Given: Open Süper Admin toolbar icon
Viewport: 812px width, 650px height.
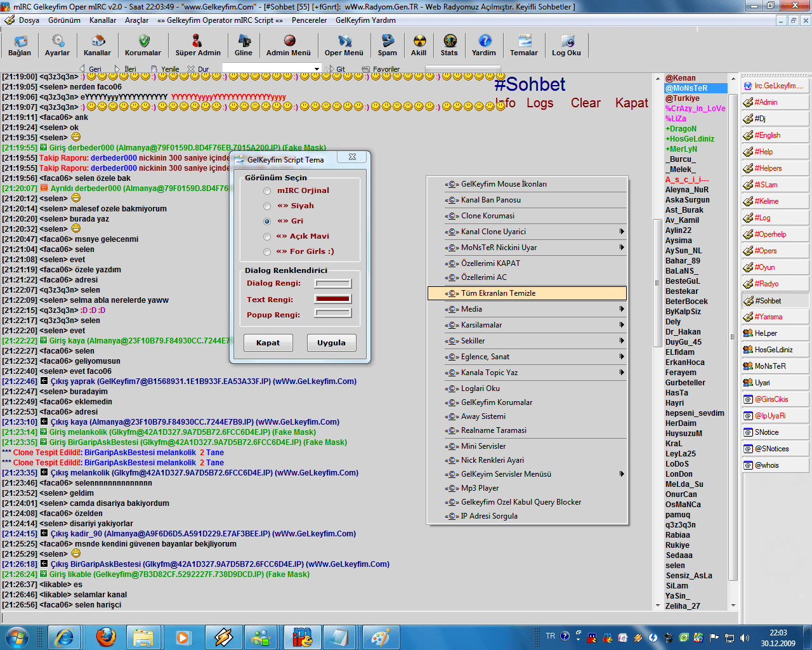Looking at the screenshot, I should (x=198, y=46).
